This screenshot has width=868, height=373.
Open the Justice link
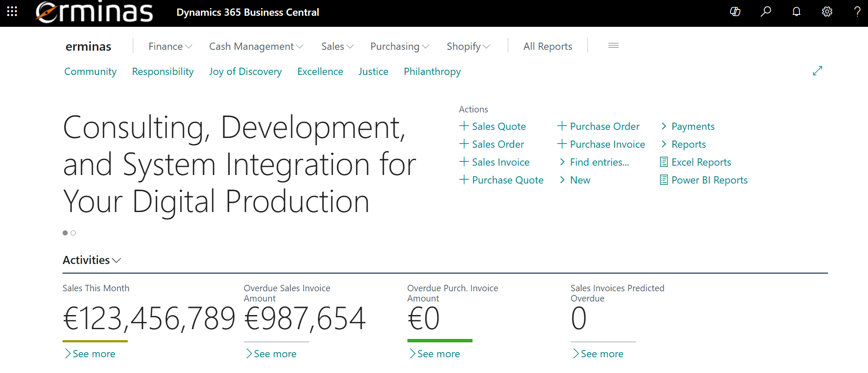tap(373, 72)
